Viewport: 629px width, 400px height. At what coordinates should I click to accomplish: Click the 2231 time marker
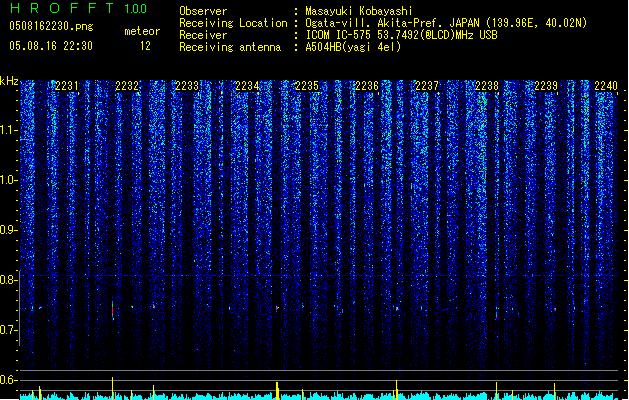click(x=67, y=86)
